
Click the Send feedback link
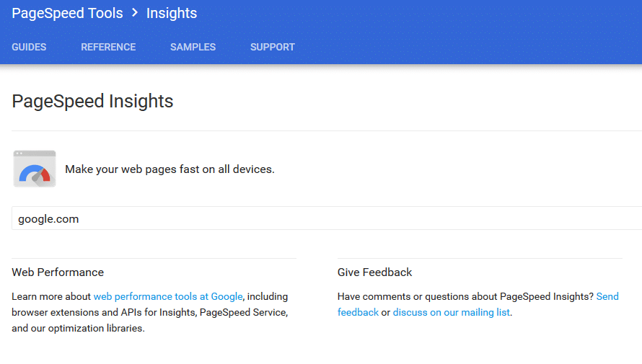(607, 296)
